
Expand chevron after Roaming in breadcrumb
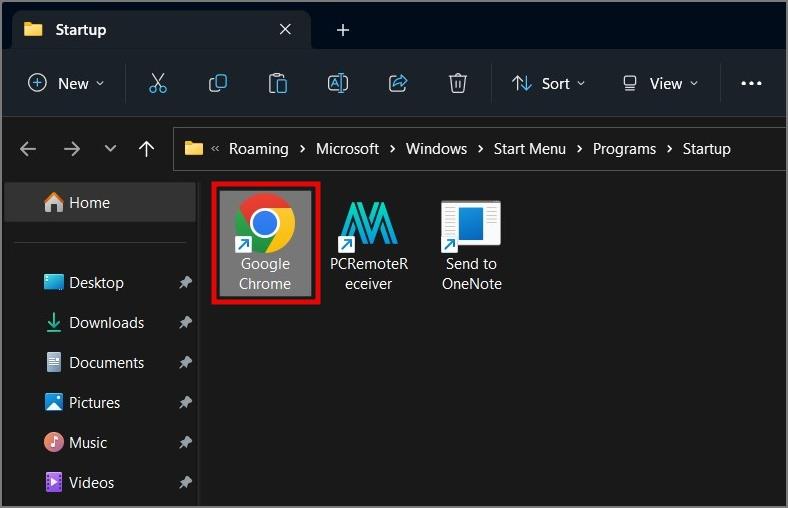pos(303,149)
